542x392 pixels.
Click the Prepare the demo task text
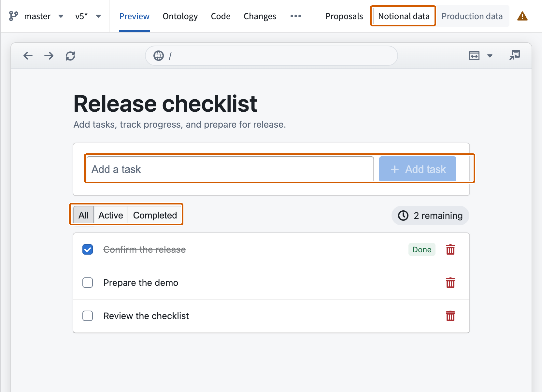point(141,283)
